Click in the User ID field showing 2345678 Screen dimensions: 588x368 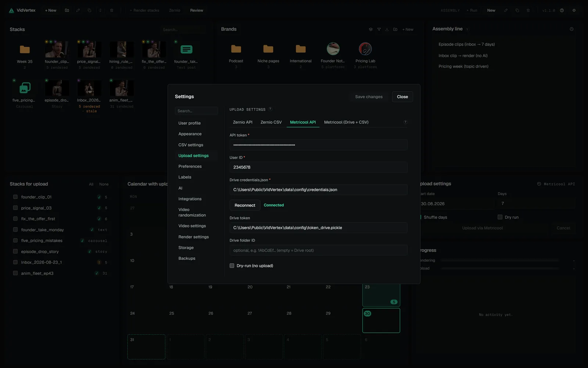pyautogui.click(x=319, y=167)
